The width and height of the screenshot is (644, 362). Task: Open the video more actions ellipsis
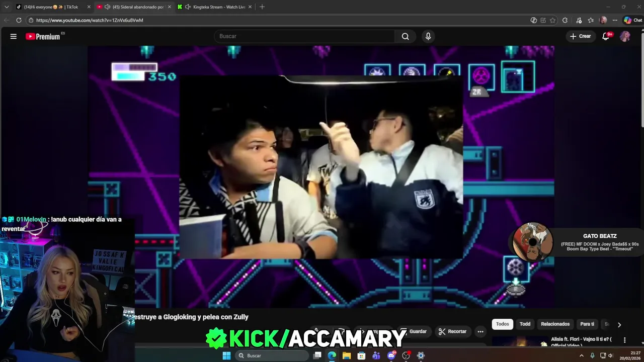[480, 331]
